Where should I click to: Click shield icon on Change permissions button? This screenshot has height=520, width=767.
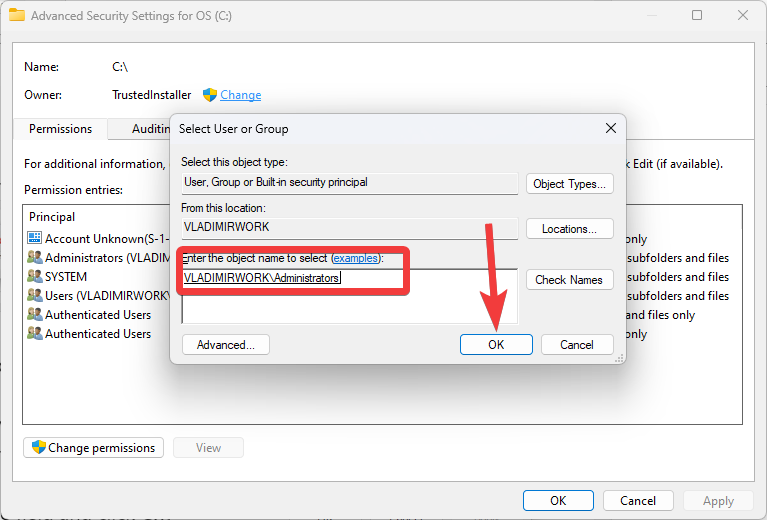(38, 448)
